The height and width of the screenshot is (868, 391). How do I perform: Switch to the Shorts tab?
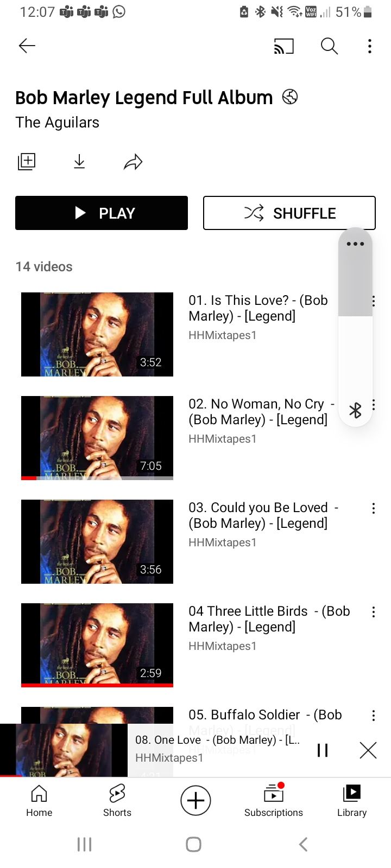(x=117, y=800)
